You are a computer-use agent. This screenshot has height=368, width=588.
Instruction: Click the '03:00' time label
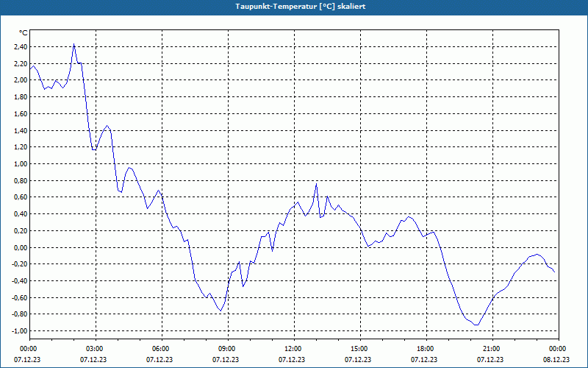96,349
